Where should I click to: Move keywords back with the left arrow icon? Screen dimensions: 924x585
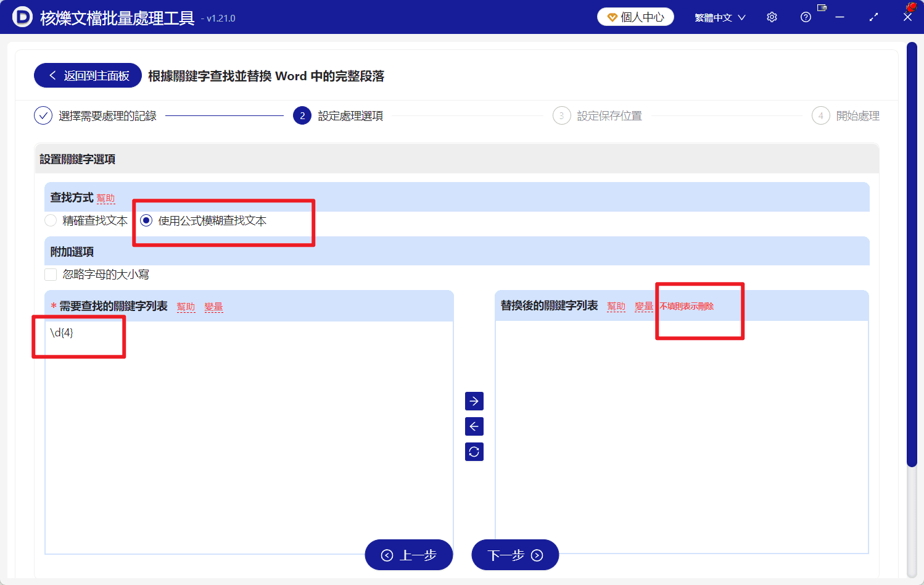474,426
